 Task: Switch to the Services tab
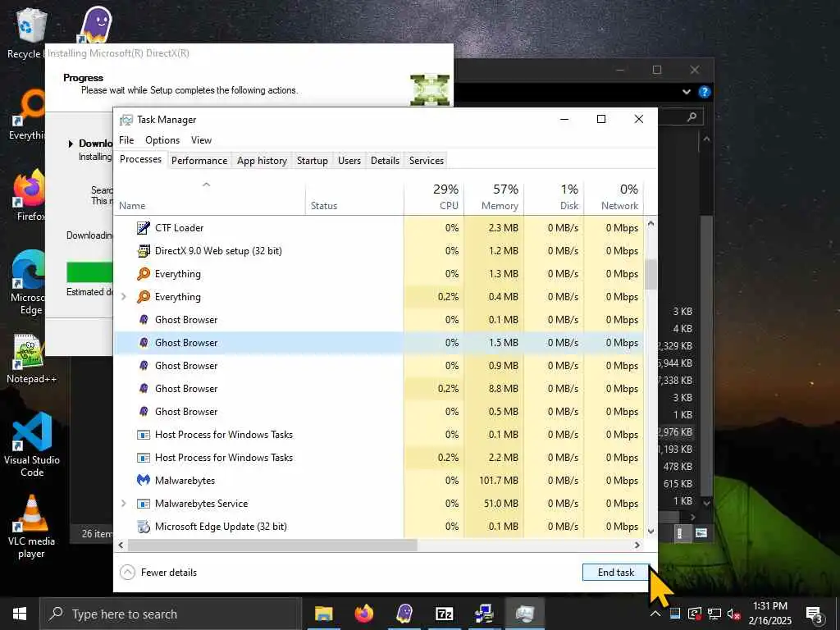pyautogui.click(x=427, y=161)
